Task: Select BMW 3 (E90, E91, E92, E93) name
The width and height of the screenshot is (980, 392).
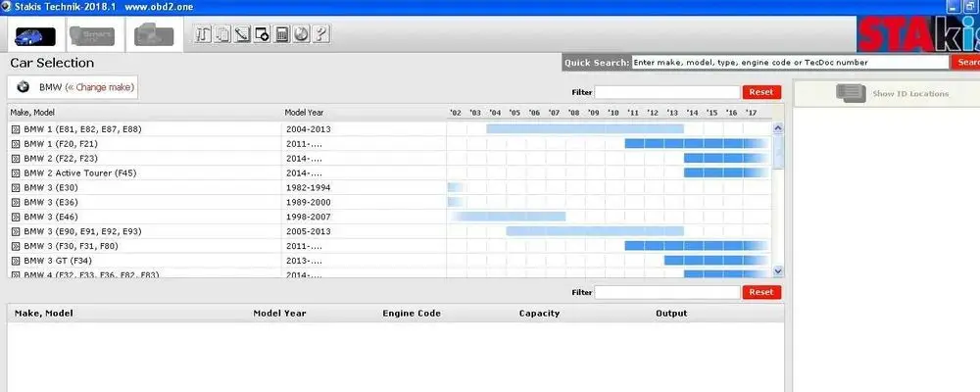Action: [x=82, y=231]
